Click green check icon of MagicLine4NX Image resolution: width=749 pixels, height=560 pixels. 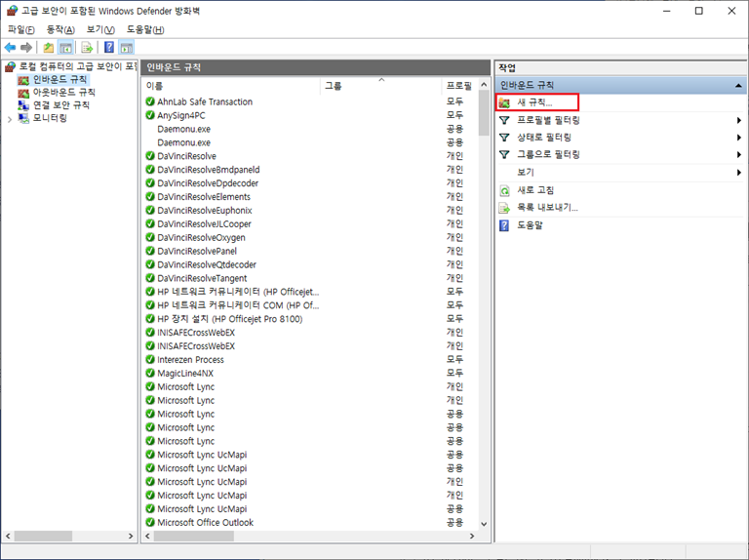(x=150, y=373)
